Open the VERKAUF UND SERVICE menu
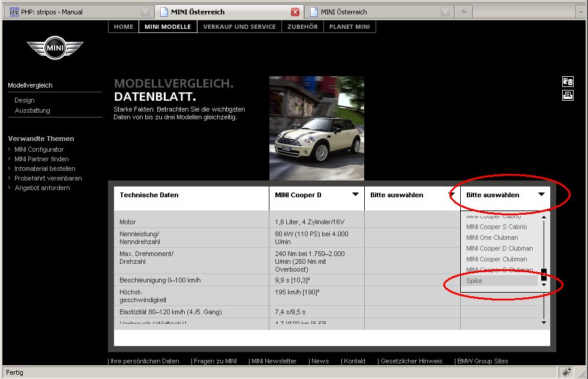This screenshot has height=379, width=588. tap(239, 26)
